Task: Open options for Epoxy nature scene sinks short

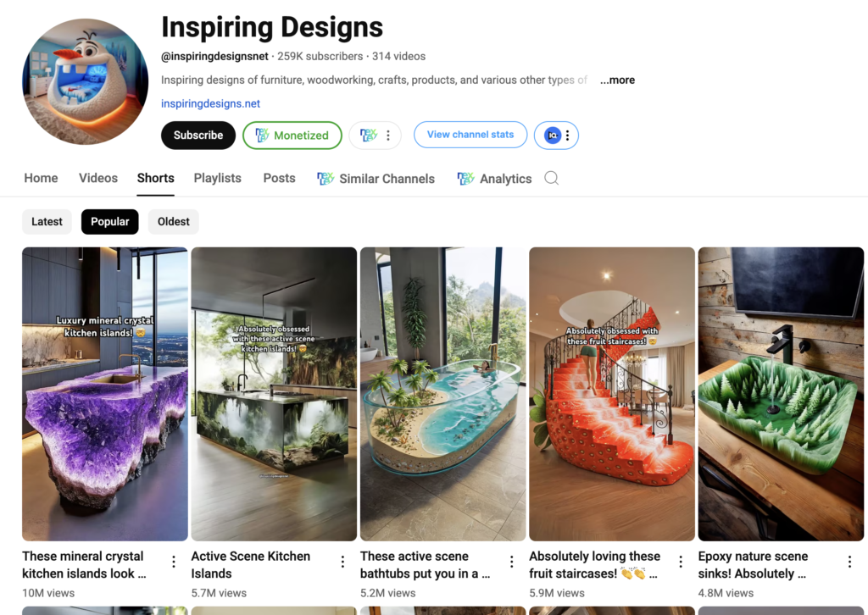Action: pyautogui.click(x=849, y=562)
